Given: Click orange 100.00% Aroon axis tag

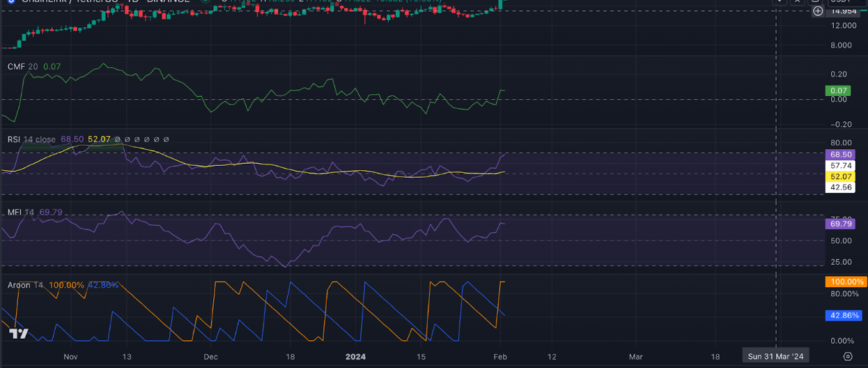Looking at the screenshot, I should point(845,282).
